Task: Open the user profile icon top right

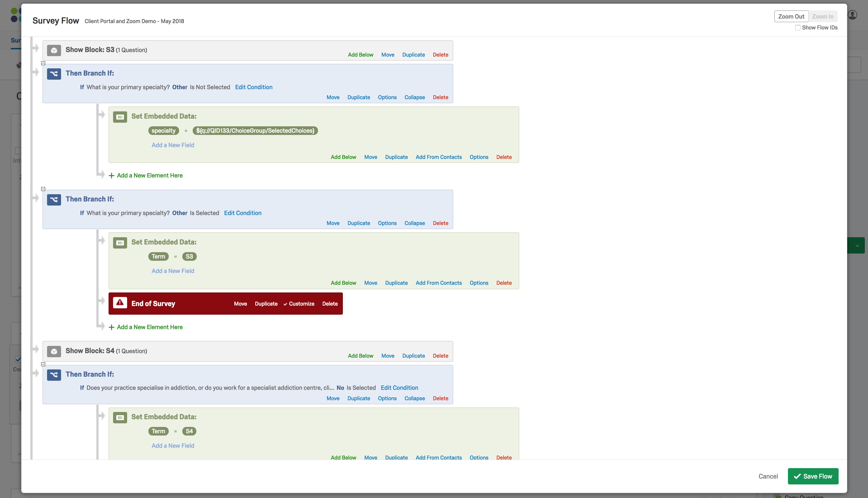Action: (x=853, y=15)
